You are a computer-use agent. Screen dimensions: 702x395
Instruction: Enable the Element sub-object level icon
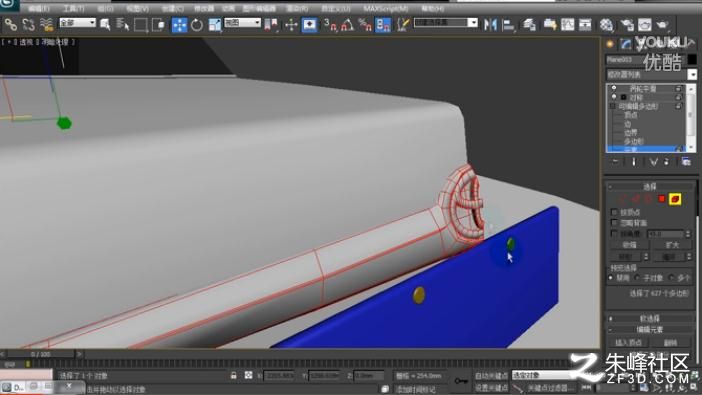(x=675, y=199)
